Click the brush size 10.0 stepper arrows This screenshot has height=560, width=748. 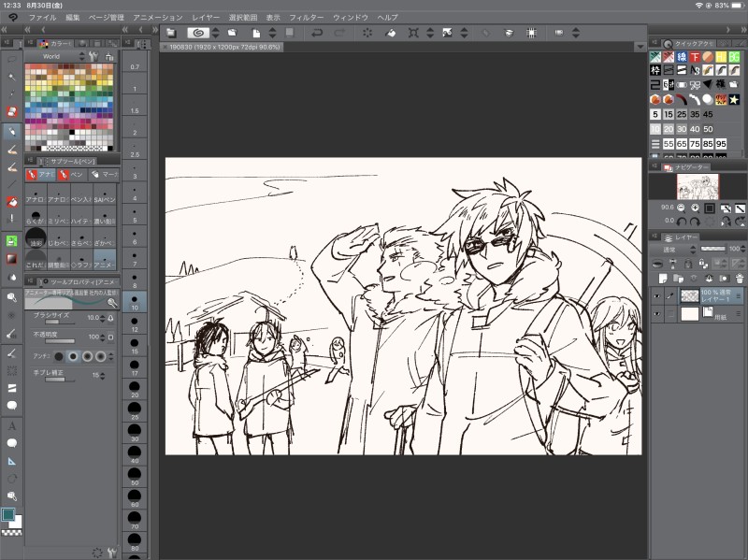(x=102, y=318)
